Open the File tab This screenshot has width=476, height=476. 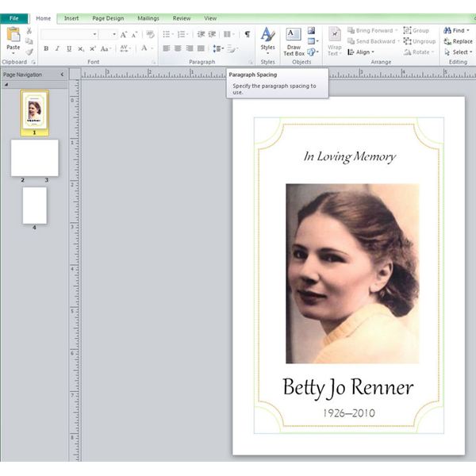pyautogui.click(x=14, y=18)
